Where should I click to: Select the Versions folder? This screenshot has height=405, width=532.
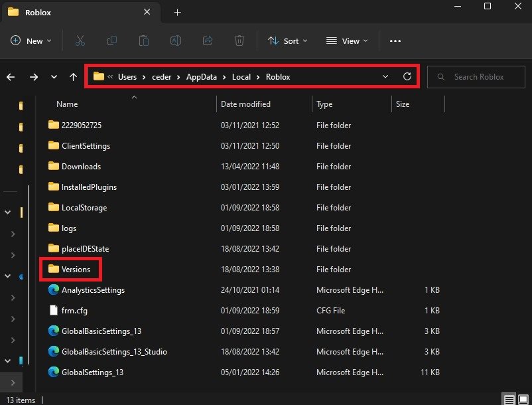(76, 270)
